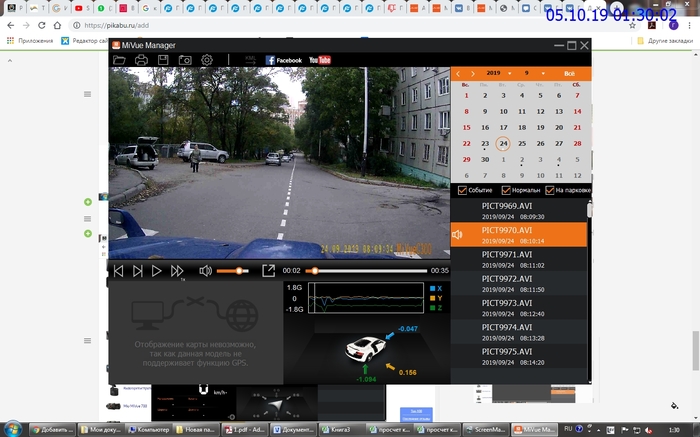
Task: Click the print icon in toolbar
Action: [141, 60]
